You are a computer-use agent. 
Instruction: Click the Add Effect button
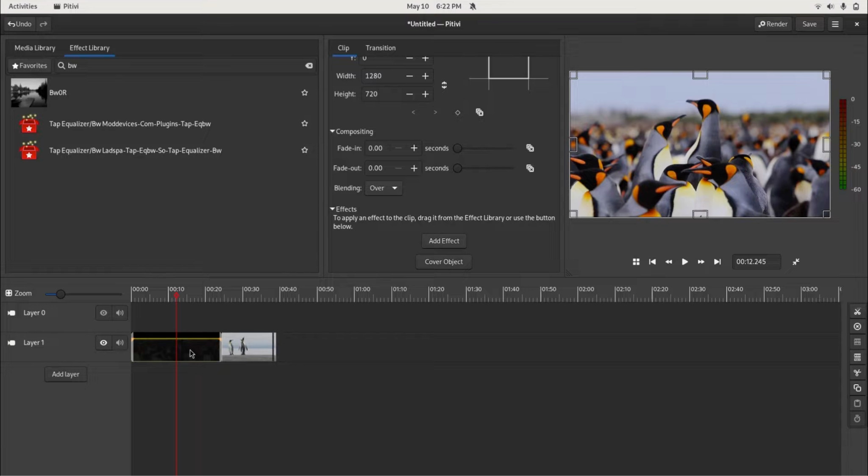pos(443,241)
